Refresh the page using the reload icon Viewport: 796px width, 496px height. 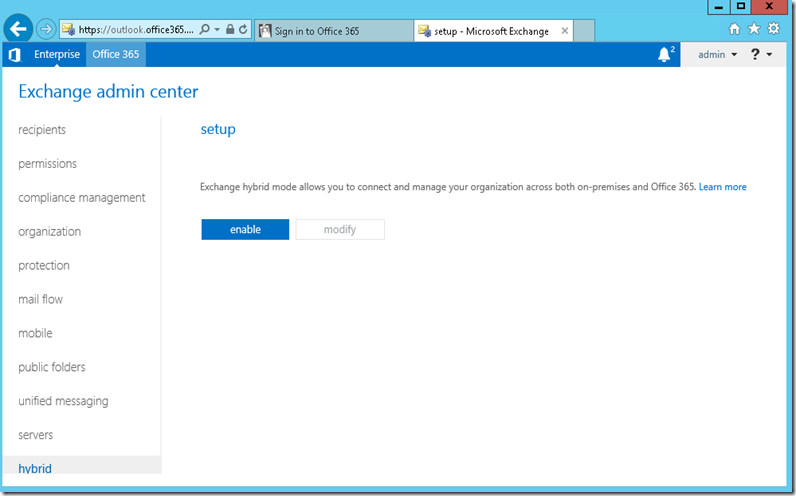click(x=243, y=29)
